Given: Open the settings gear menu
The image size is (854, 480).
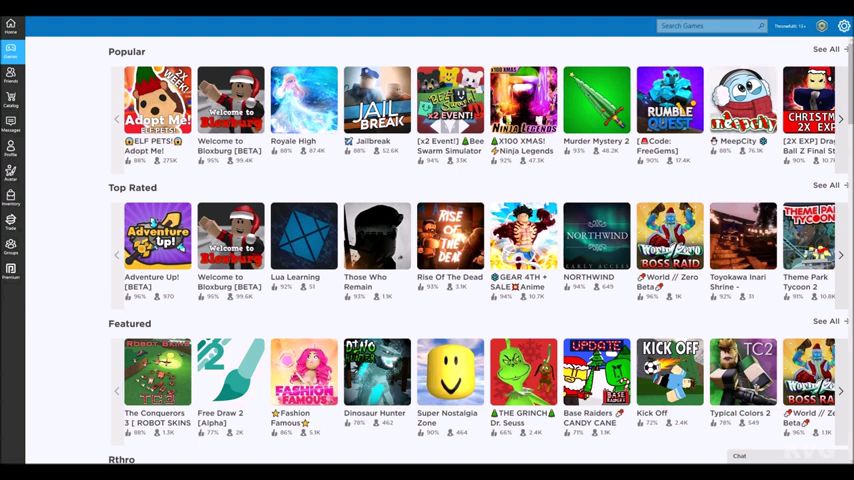Looking at the screenshot, I should (843, 26).
